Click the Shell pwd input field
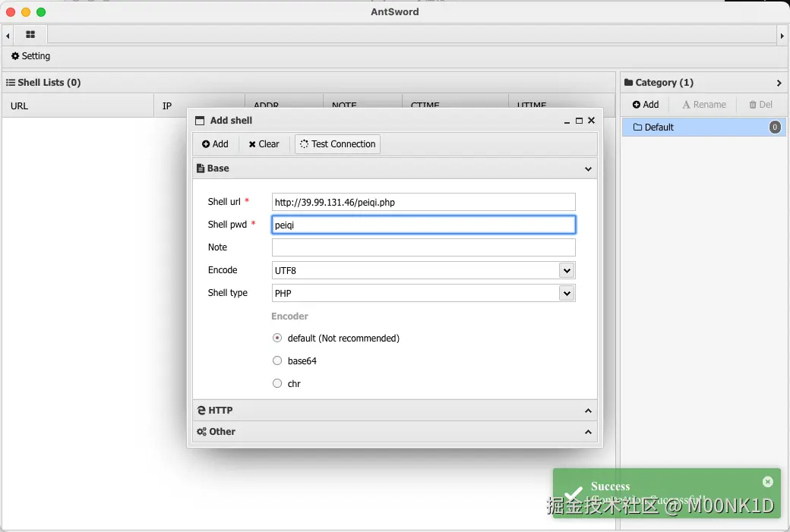The image size is (790, 532). coord(423,225)
